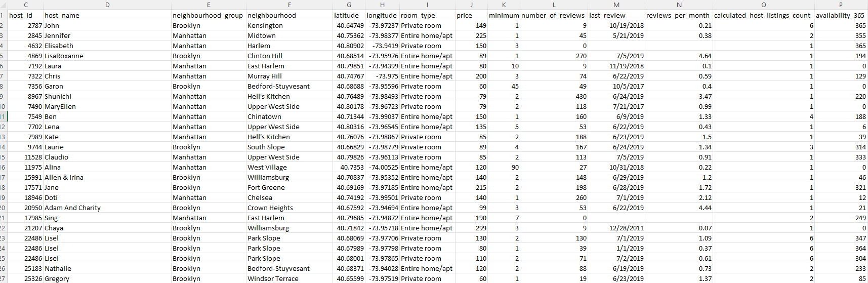The height and width of the screenshot is (283, 868).
Task: Click the longitude header cell
Action: point(382,15)
